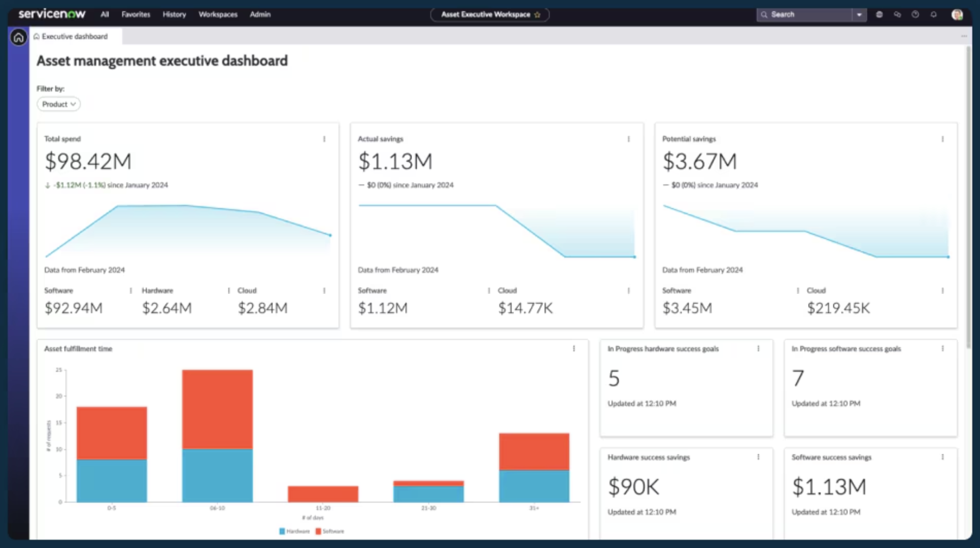
Task: Expand the search options dropdown arrow
Action: pos(859,14)
